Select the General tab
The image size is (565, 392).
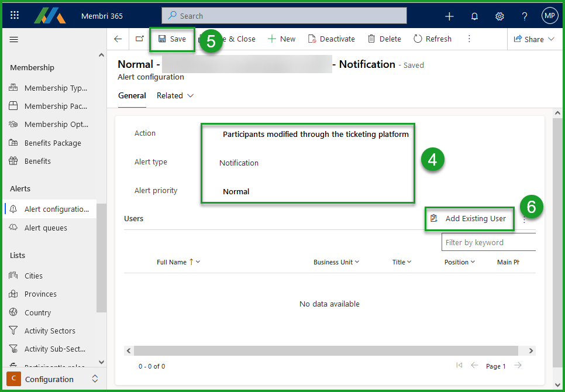[x=132, y=95]
